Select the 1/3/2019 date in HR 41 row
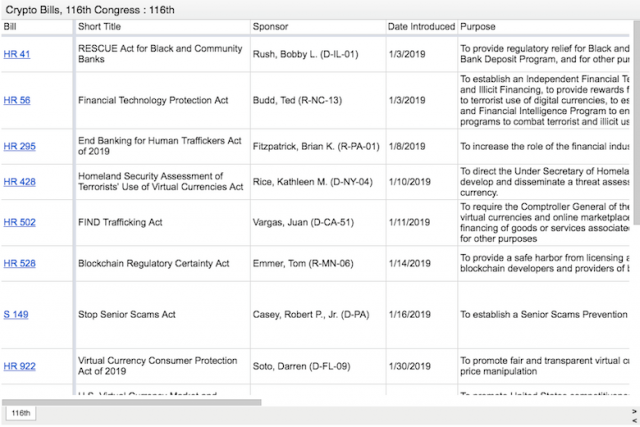This screenshot has height=427, width=640. [x=422, y=54]
